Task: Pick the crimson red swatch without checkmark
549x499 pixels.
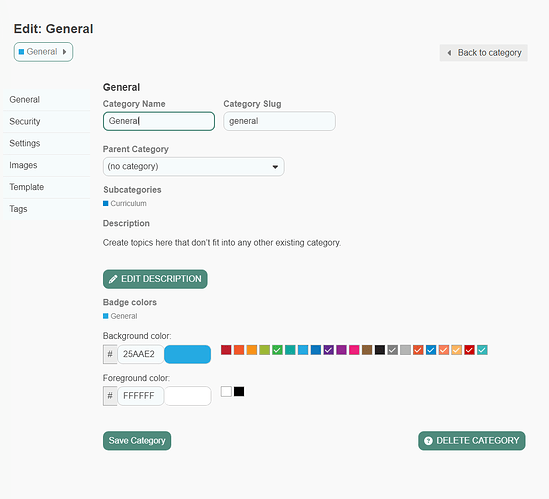Action: pyautogui.click(x=226, y=350)
